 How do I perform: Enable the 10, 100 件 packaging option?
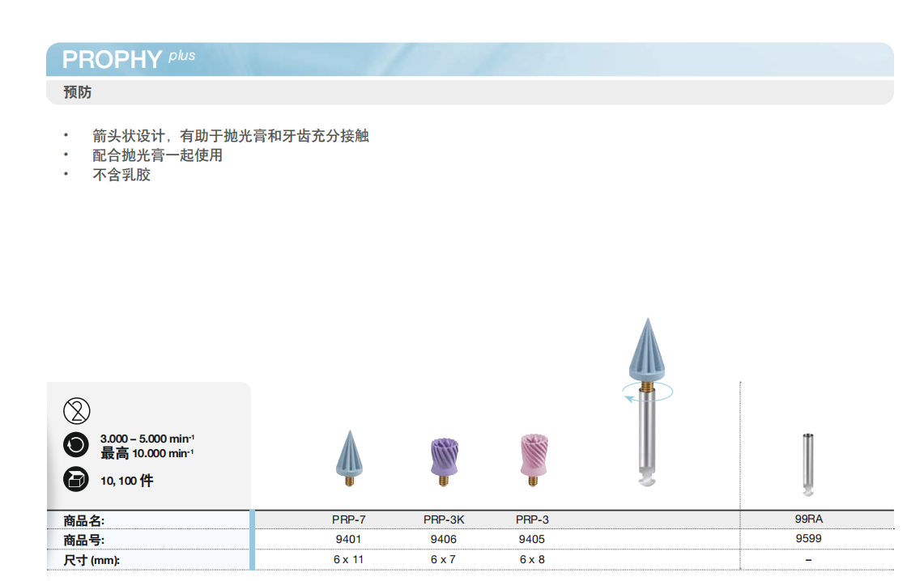pyautogui.click(x=126, y=479)
